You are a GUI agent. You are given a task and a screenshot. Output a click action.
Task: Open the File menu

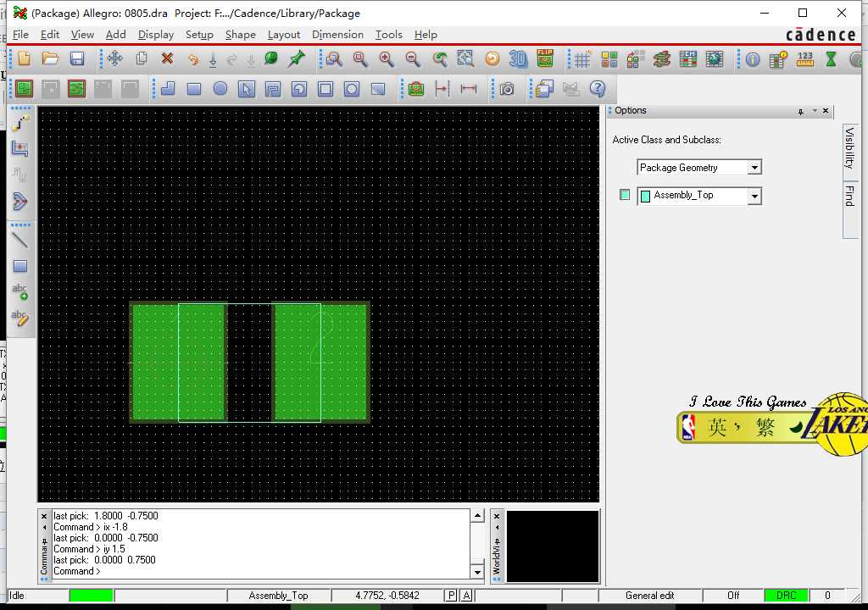click(x=20, y=35)
